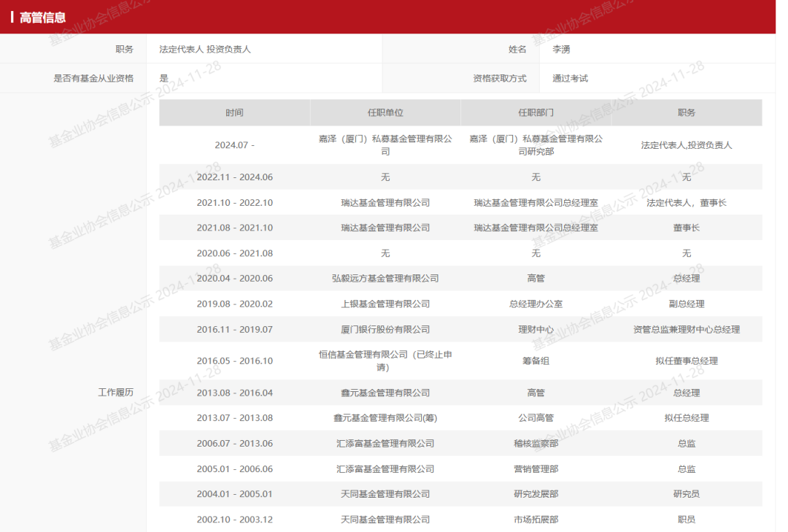788x532 pixels.
Task: Click the 研究发展部 department cell
Action: [x=536, y=493]
